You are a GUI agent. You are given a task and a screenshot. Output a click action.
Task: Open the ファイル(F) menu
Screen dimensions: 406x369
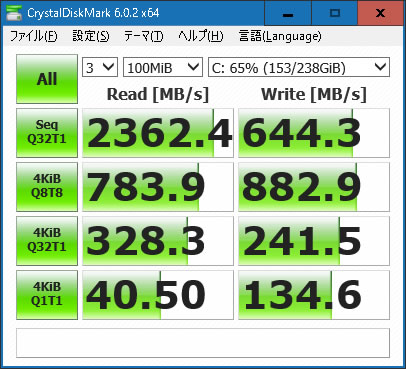(x=34, y=36)
